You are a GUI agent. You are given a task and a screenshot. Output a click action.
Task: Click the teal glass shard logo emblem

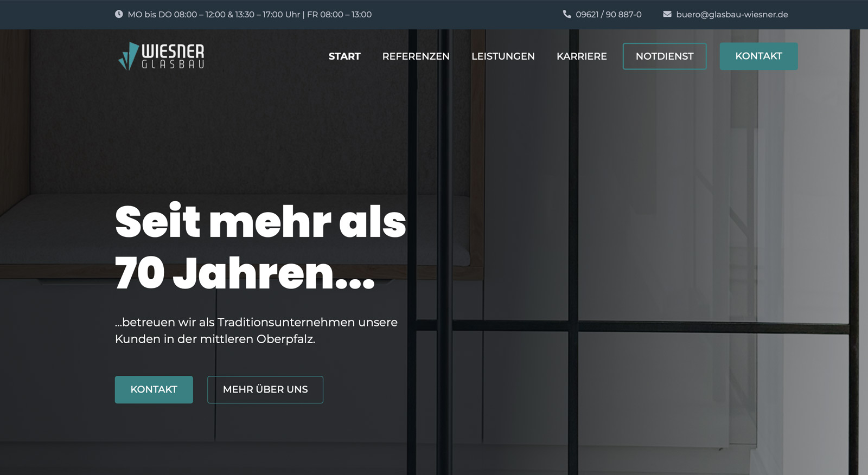point(129,56)
